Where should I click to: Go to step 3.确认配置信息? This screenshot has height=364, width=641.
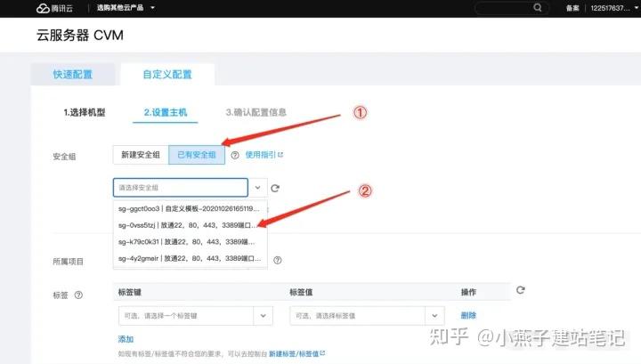pyautogui.click(x=256, y=112)
